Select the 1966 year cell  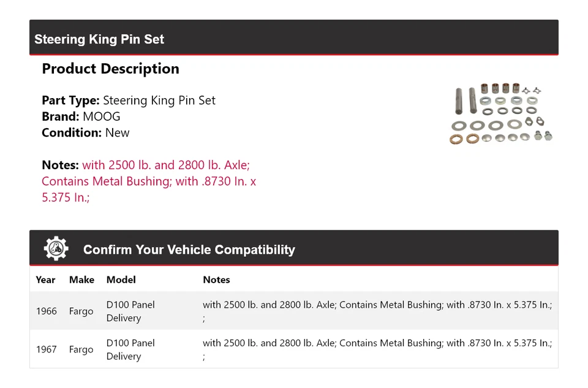46,311
